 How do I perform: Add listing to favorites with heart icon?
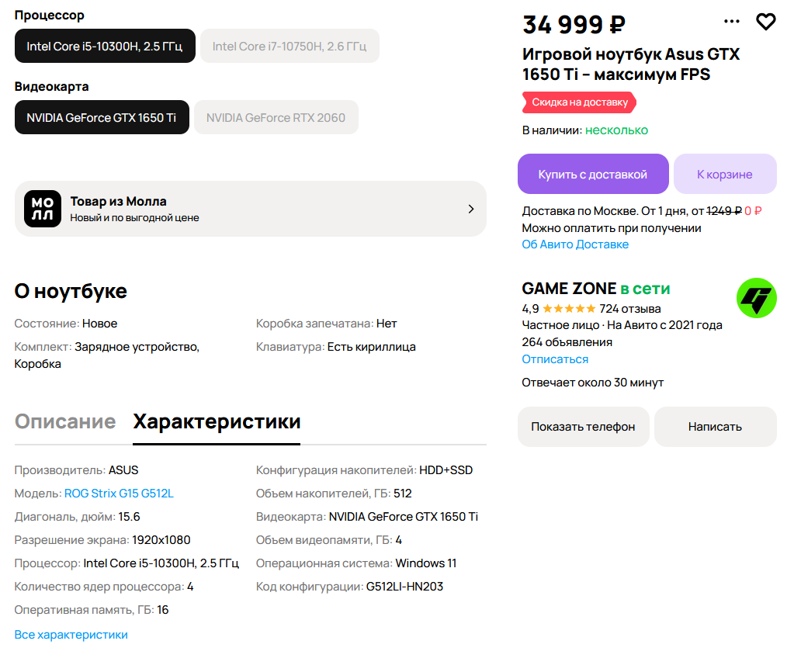[x=765, y=22]
